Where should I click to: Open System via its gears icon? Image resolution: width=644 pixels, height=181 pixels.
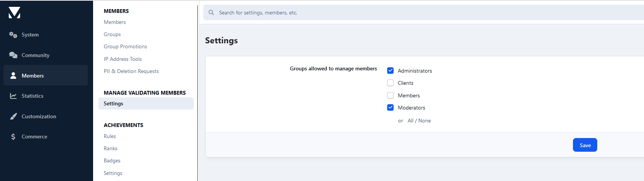pyautogui.click(x=13, y=35)
